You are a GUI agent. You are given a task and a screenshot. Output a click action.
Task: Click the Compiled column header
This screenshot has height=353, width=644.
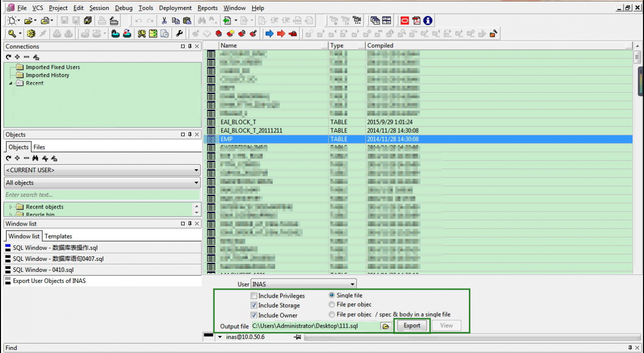click(x=498, y=45)
